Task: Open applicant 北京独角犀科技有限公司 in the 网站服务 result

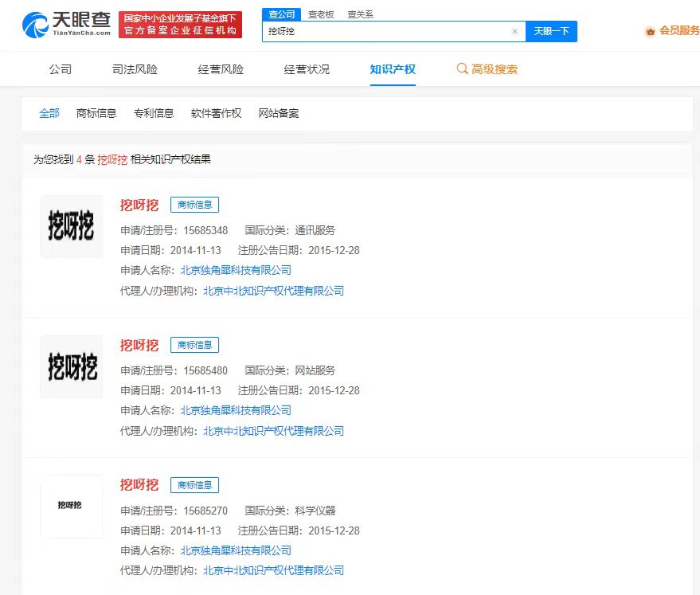Action: [x=236, y=410]
